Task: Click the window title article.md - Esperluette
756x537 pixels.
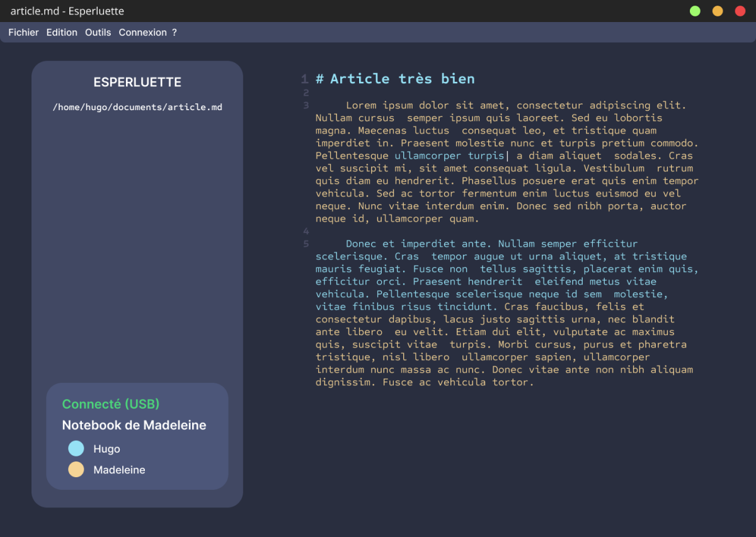Action: click(x=67, y=11)
